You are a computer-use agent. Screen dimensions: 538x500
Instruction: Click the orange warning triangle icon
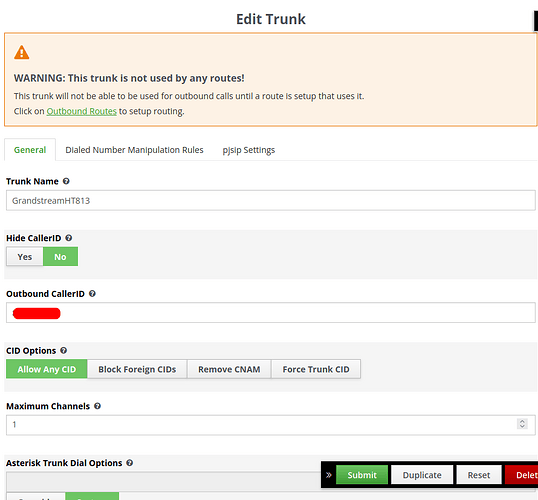[x=22, y=53]
